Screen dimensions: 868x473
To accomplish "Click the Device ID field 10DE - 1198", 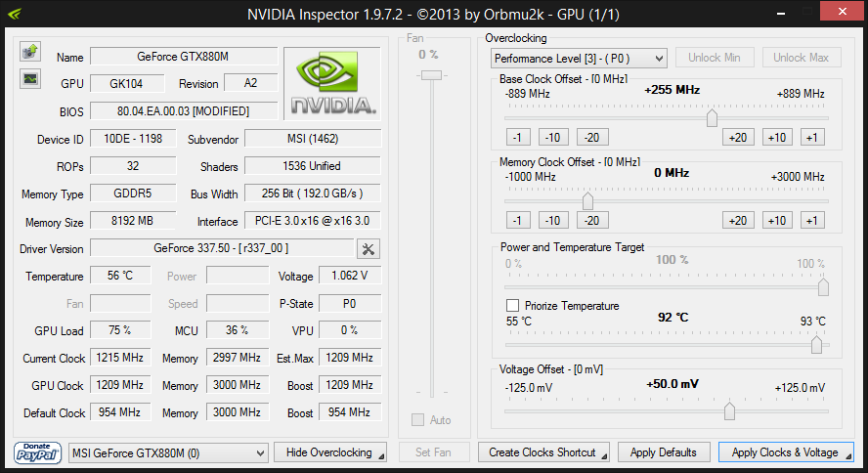I will [x=133, y=139].
